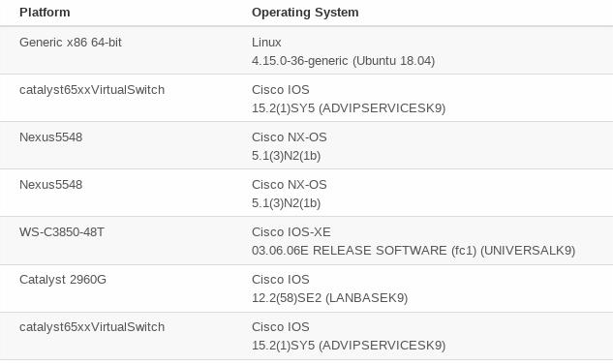Click the Platform column header

click(x=45, y=13)
